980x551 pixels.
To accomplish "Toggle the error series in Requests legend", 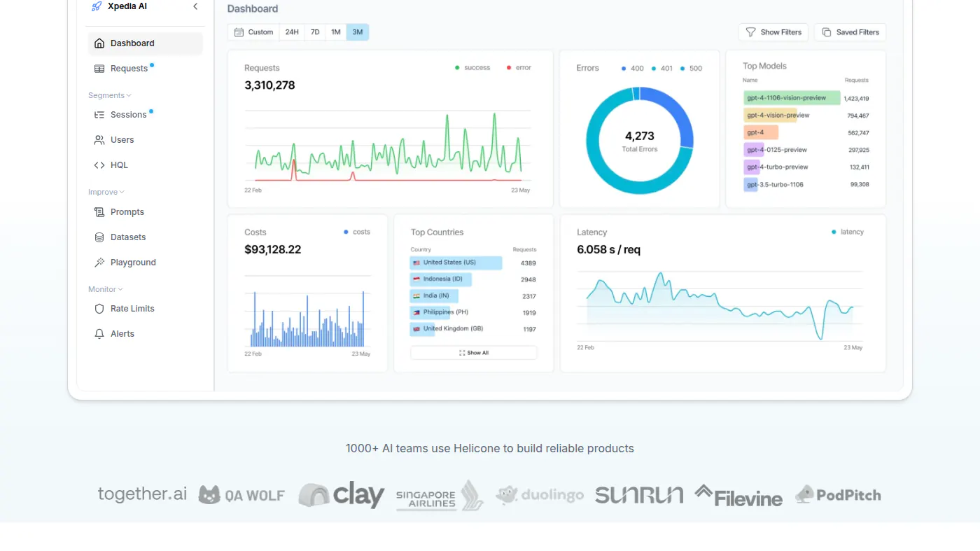I will point(519,68).
